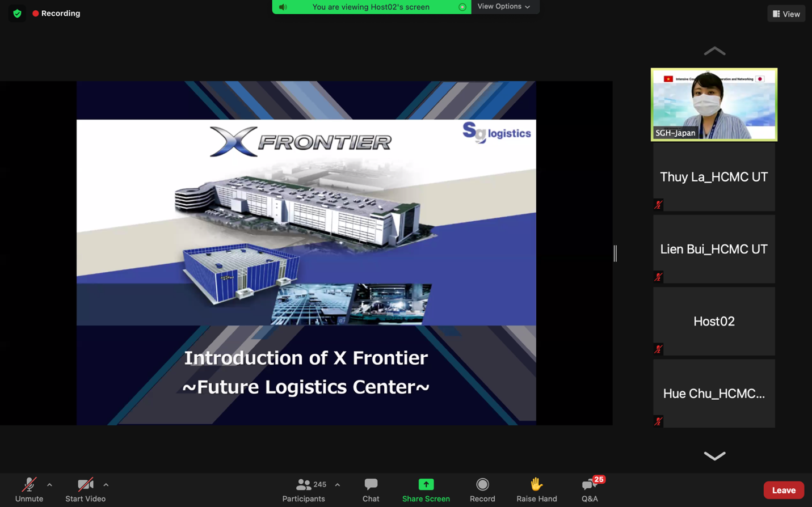Expand video options arrow beside Start Video
The height and width of the screenshot is (507, 812).
click(x=106, y=485)
